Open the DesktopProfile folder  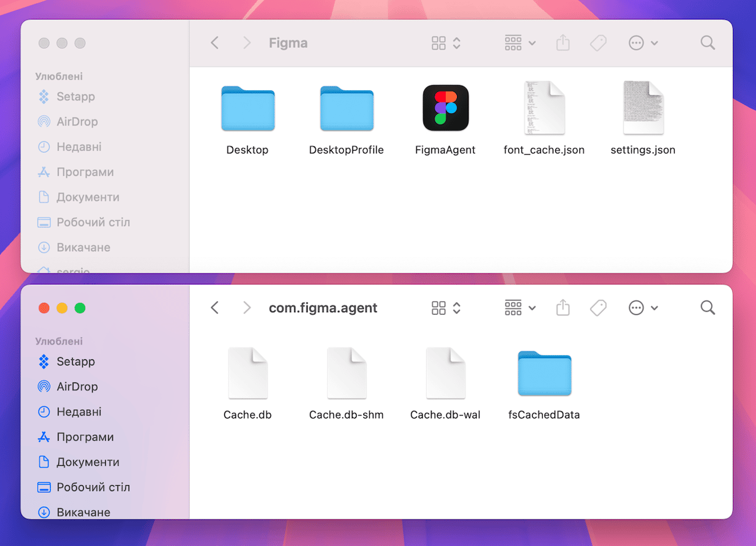346,109
